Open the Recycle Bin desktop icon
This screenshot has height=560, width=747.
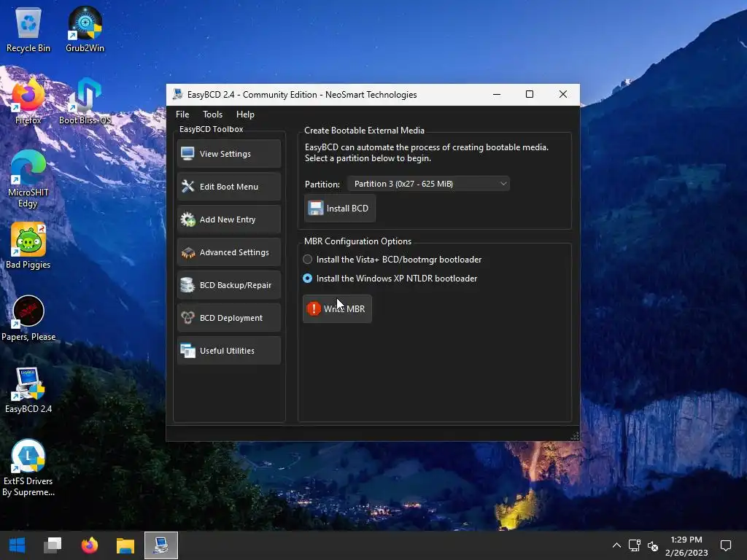28,31
